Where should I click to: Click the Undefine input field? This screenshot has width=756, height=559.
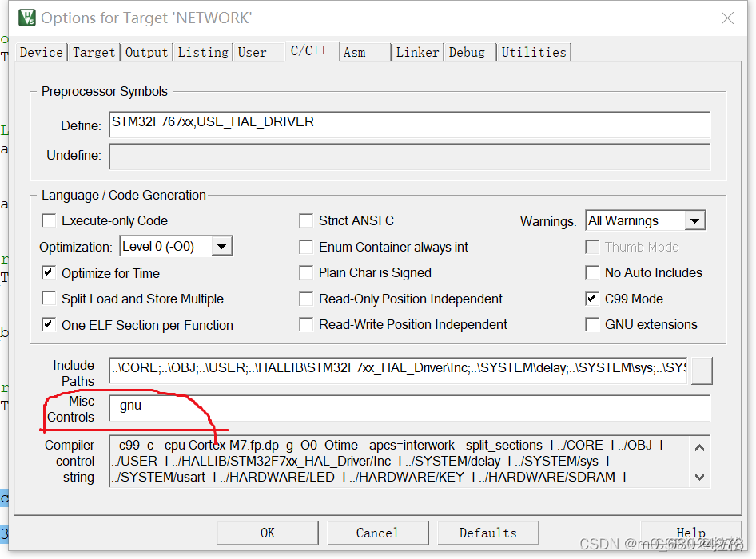coord(409,157)
